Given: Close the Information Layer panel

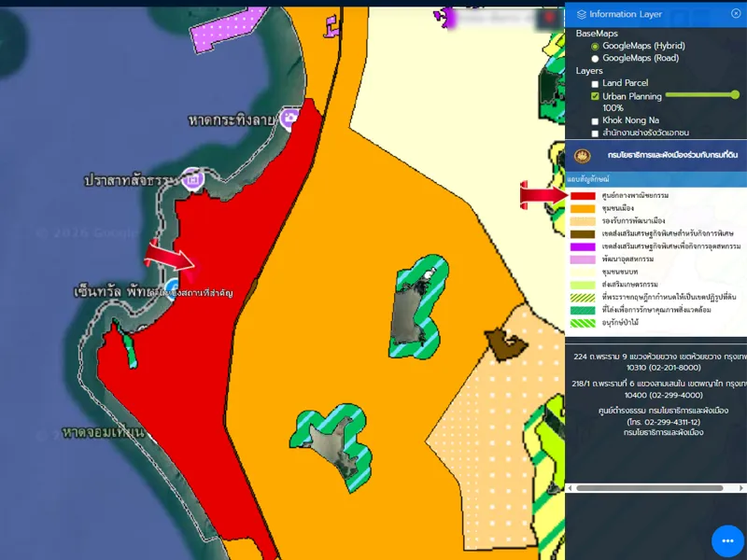Looking at the screenshot, I should coord(736,14).
